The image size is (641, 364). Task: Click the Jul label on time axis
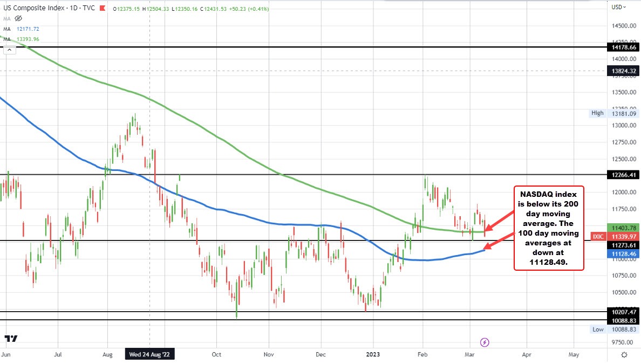pos(58,354)
